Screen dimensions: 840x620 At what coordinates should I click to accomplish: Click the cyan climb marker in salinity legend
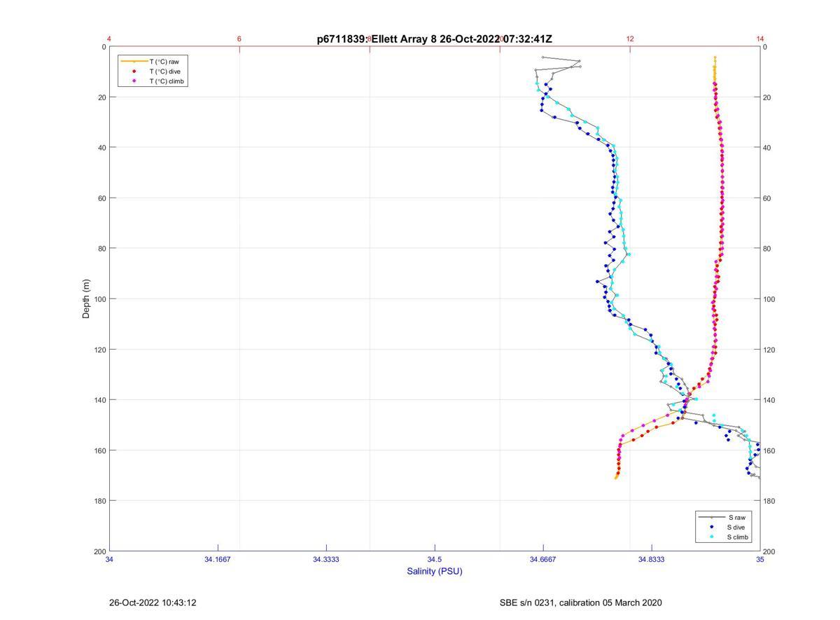click(x=711, y=537)
